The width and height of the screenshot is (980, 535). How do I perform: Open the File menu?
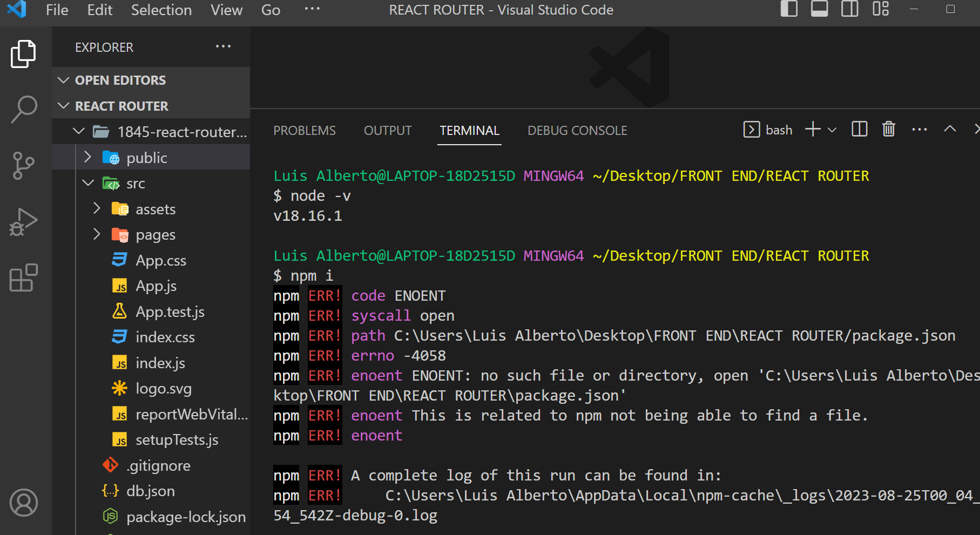tap(57, 10)
